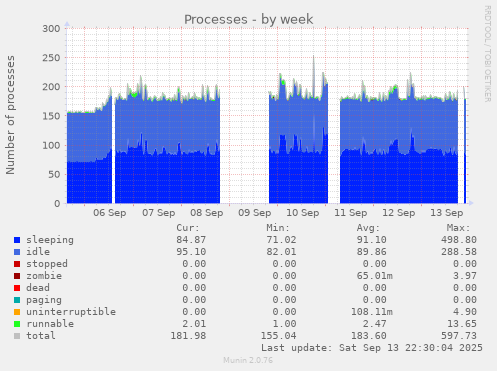Click the paging legend color swatch
This screenshot has width=497, height=371.
pos(17,300)
